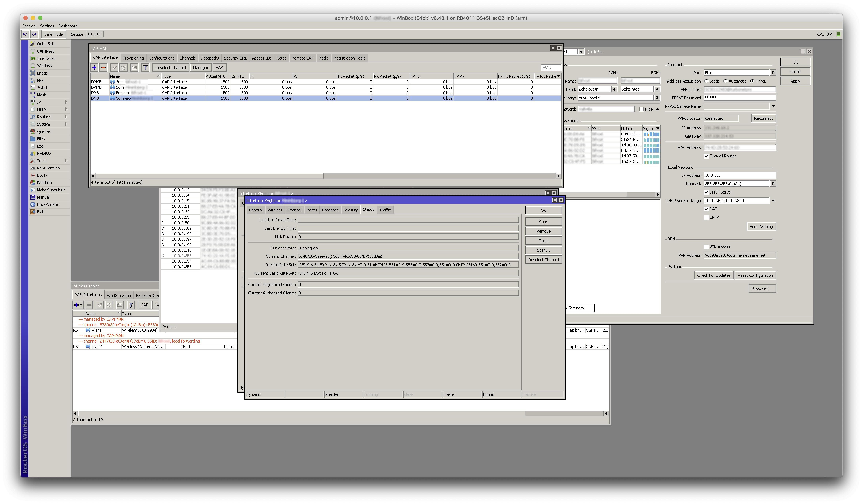Click Exit in sidebar

pos(40,212)
